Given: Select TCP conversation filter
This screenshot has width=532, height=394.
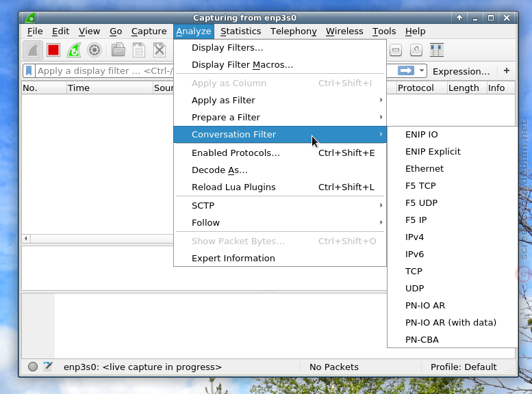Looking at the screenshot, I should [x=453, y=272].
